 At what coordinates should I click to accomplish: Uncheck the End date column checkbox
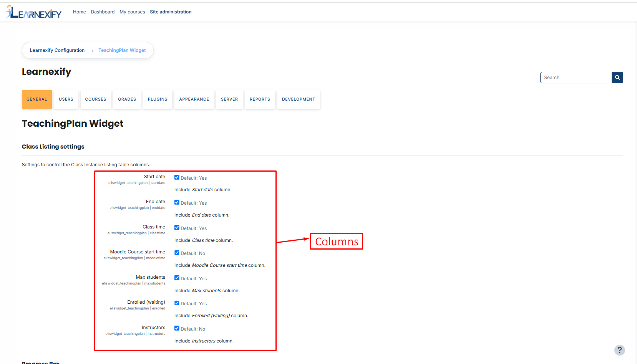(177, 202)
